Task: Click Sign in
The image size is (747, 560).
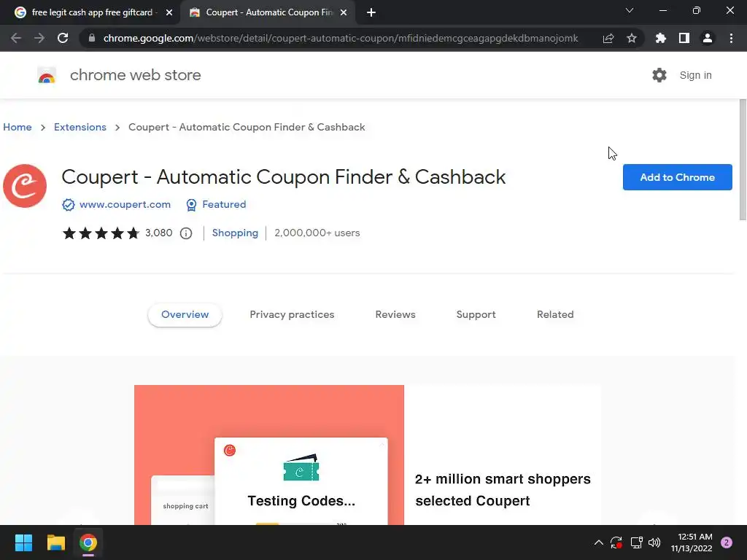Action: (x=695, y=75)
